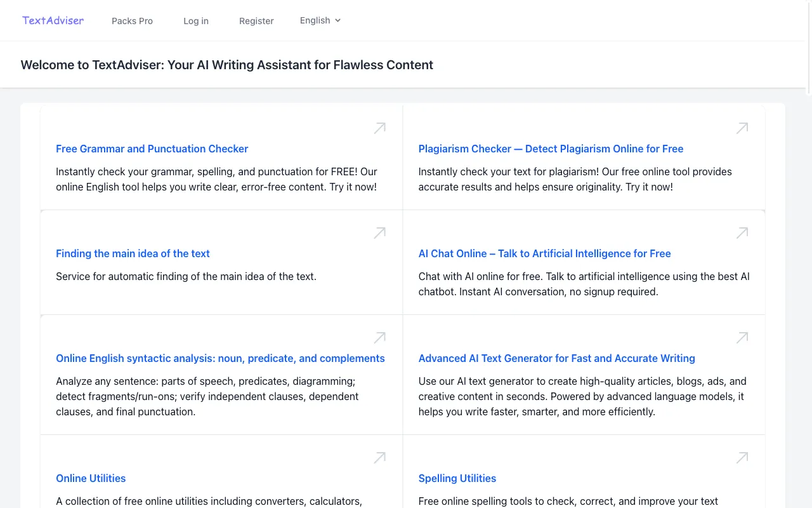This screenshot has width=812, height=508.
Task: Click 'Analyze any sentence: parts of speech' description
Action: [x=207, y=396]
